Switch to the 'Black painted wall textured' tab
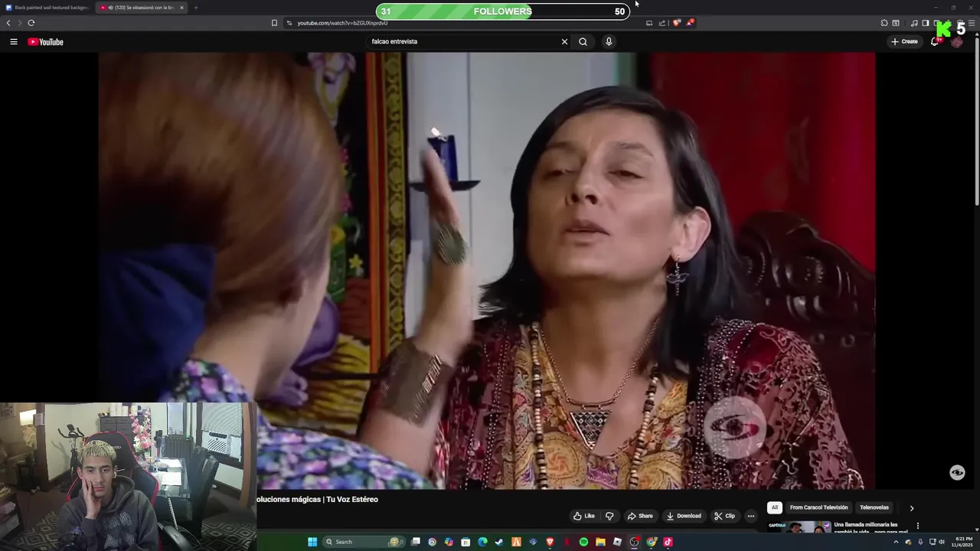The height and width of the screenshot is (551, 980). [47, 8]
